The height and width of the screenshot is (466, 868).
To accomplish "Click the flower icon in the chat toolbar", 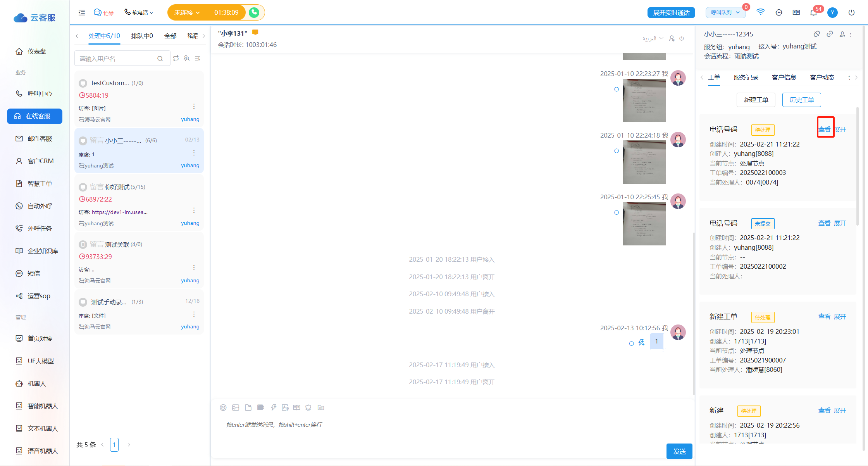I will (x=308, y=407).
